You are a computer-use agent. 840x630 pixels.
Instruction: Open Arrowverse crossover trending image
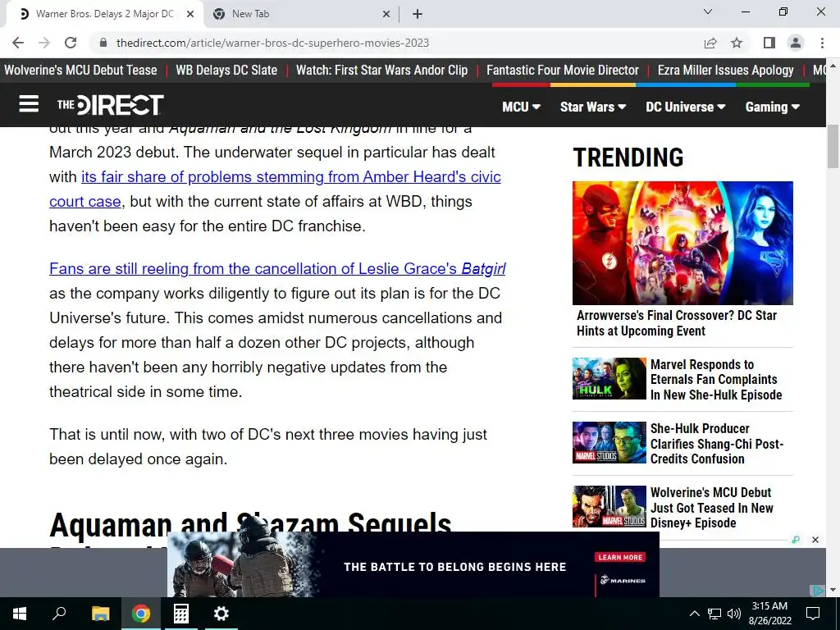tap(682, 243)
